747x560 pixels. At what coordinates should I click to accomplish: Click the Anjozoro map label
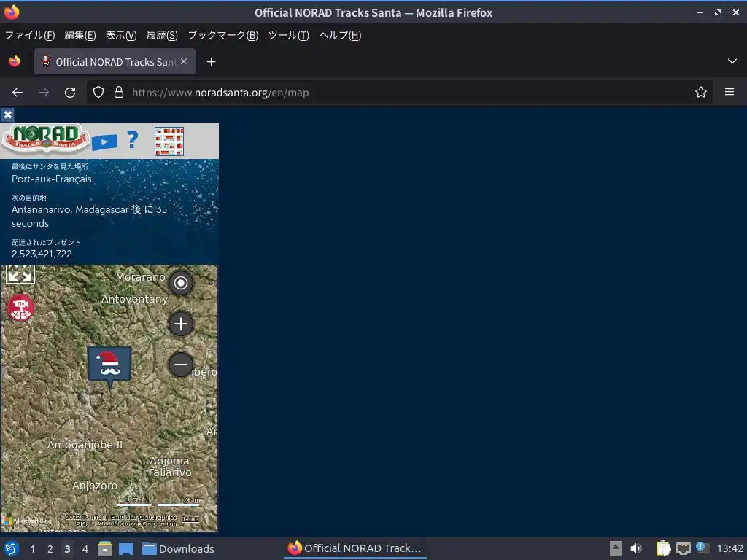coord(95,486)
